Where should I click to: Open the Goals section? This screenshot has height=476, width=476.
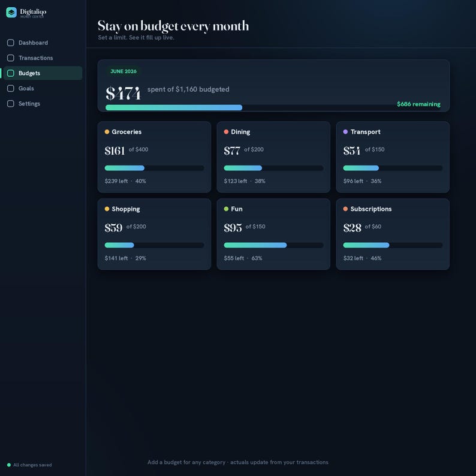(43, 88)
